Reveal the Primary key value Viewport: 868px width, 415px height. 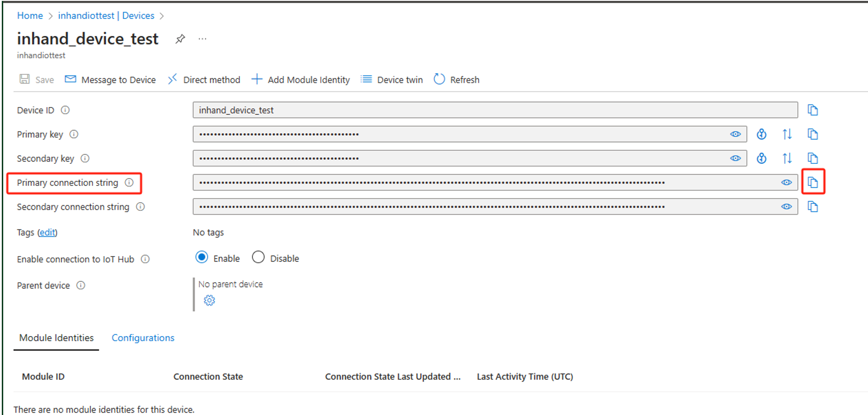(735, 134)
